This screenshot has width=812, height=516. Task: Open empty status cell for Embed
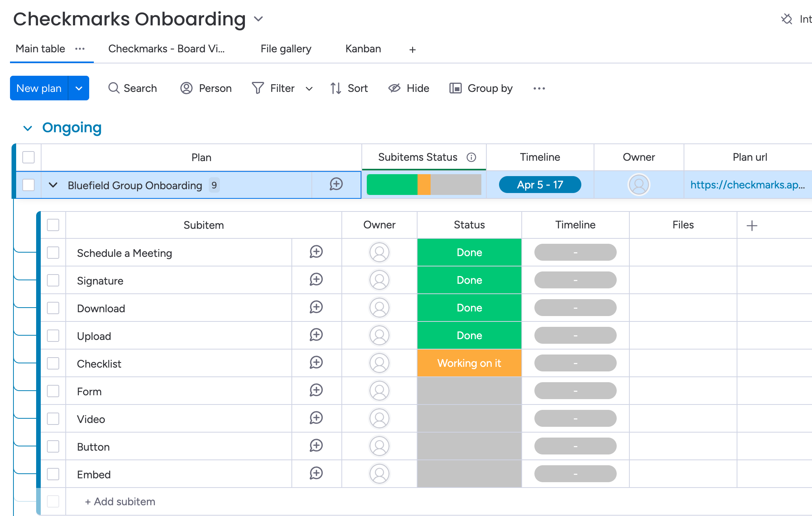(x=469, y=474)
